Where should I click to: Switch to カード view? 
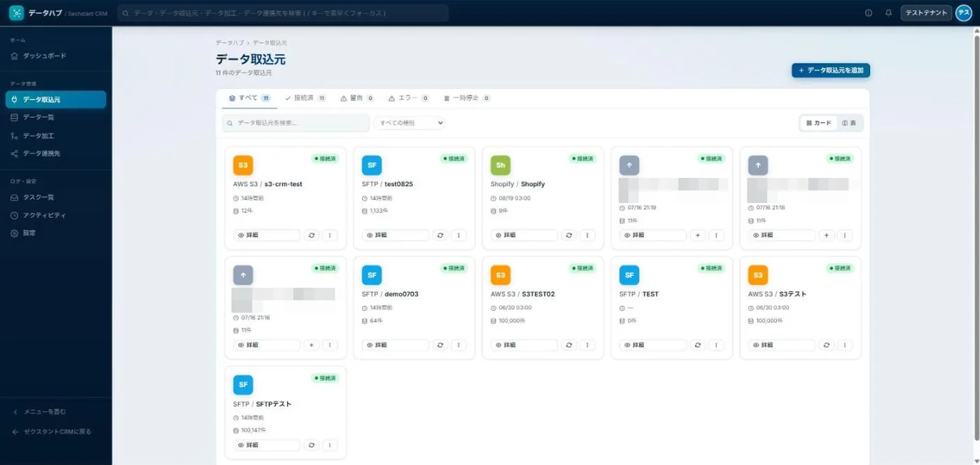tap(819, 123)
